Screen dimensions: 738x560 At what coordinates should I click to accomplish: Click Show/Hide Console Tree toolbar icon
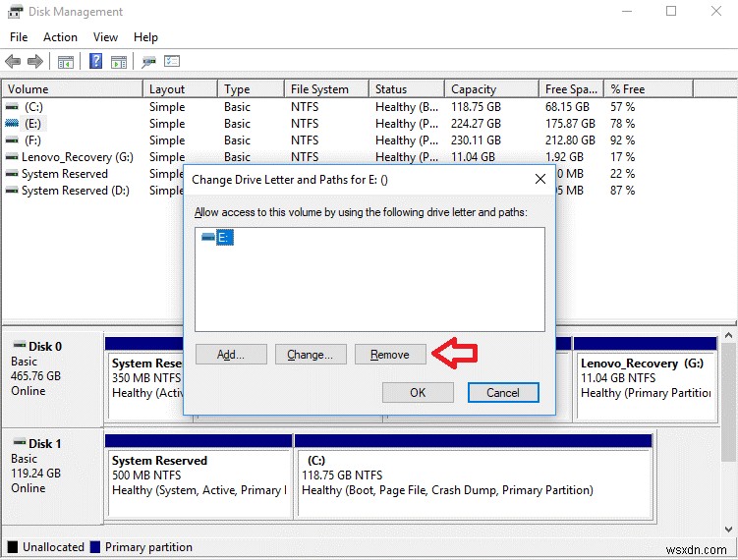(66, 62)
